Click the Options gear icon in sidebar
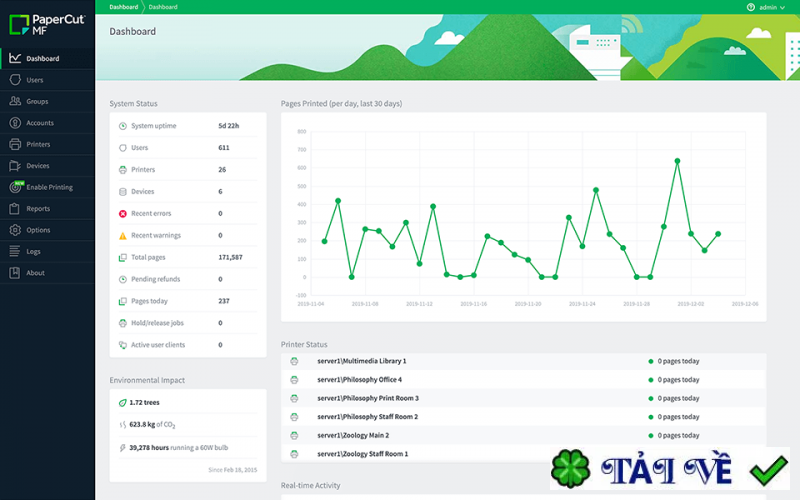800x500 pixels. pos(15,230)
